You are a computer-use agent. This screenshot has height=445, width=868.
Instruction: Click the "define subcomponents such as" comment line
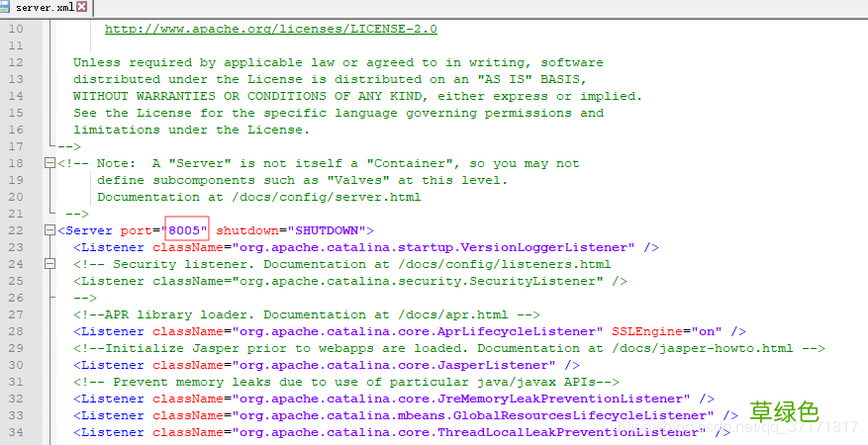[x=302, y=180]
